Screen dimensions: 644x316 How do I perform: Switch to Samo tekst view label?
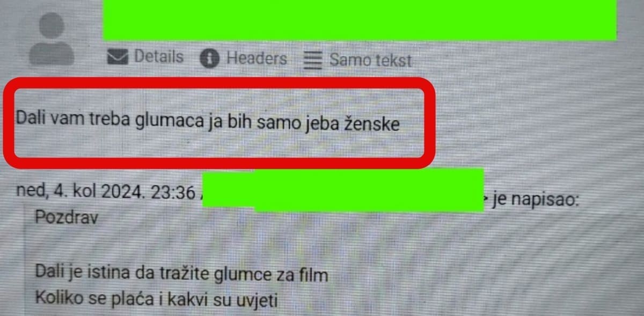[x=370, y=60]
